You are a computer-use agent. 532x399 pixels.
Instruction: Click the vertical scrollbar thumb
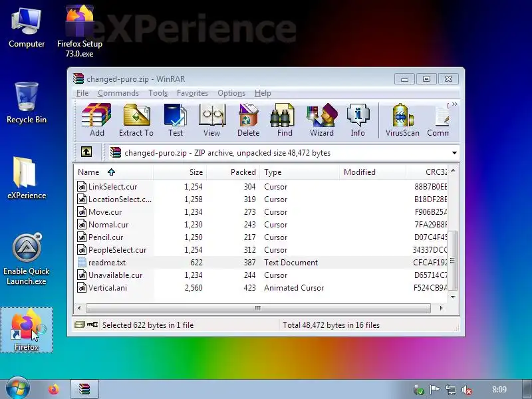pyautogui.click(x=453, y=261)
